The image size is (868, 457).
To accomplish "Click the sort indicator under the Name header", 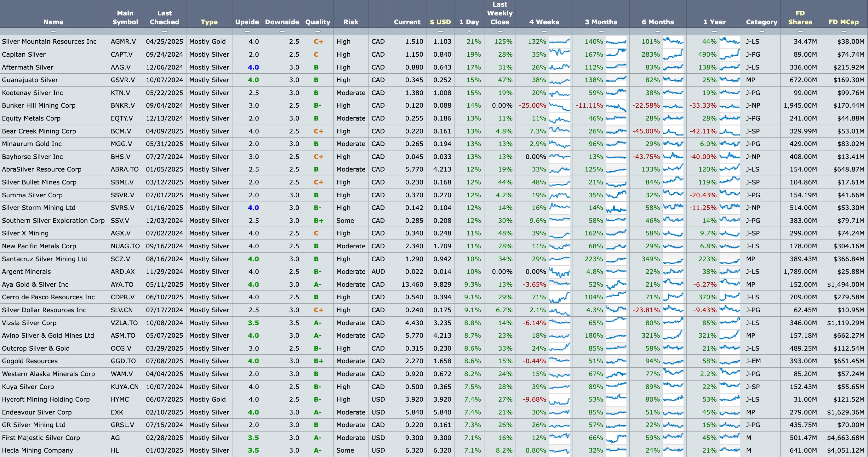I will tap(53, 31).
